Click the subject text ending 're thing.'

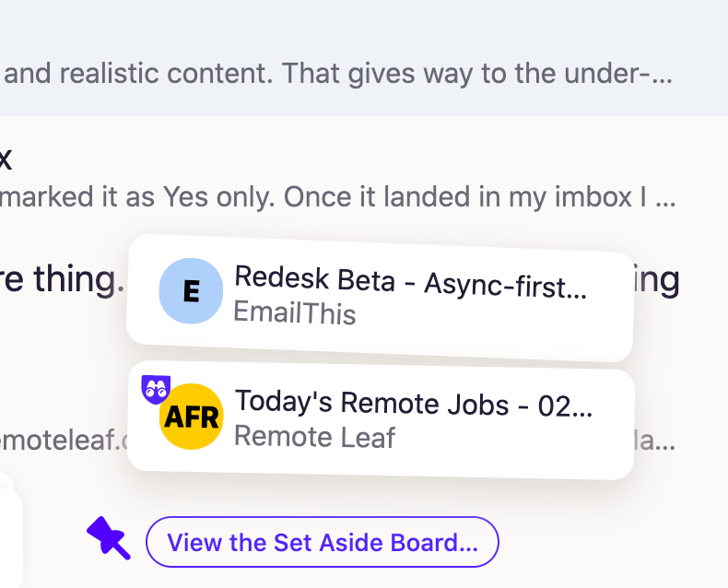(63, 280)
